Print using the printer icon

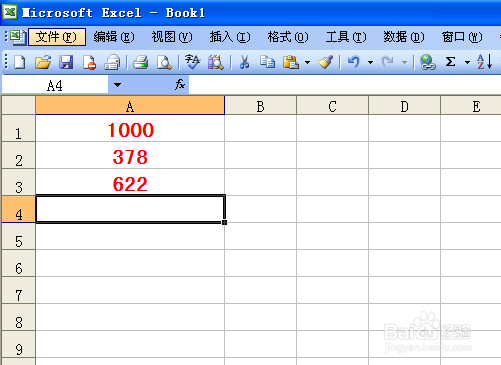[140, 62]
